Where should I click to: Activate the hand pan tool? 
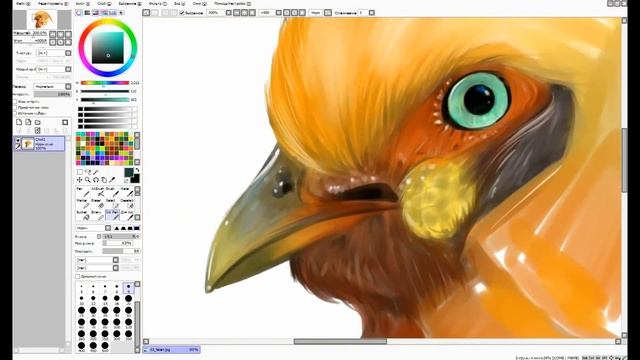coord(104,180)
